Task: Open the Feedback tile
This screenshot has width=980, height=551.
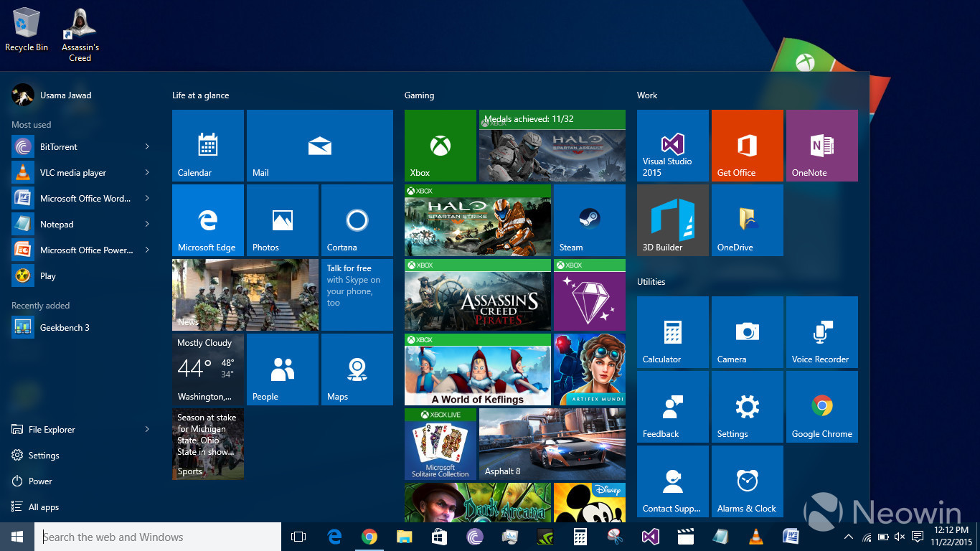Action: [x=673, y=407]
